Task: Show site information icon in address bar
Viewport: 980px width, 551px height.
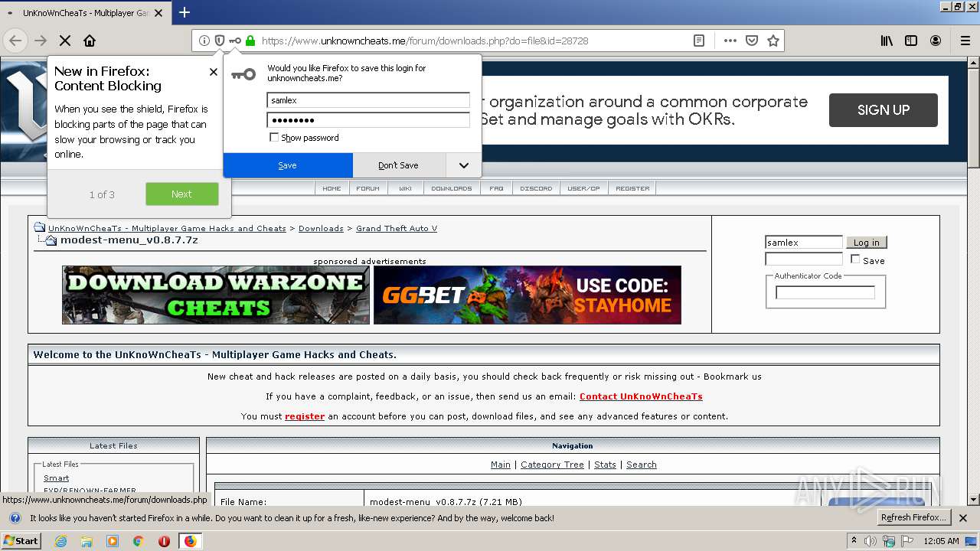Action: [204, 41]
